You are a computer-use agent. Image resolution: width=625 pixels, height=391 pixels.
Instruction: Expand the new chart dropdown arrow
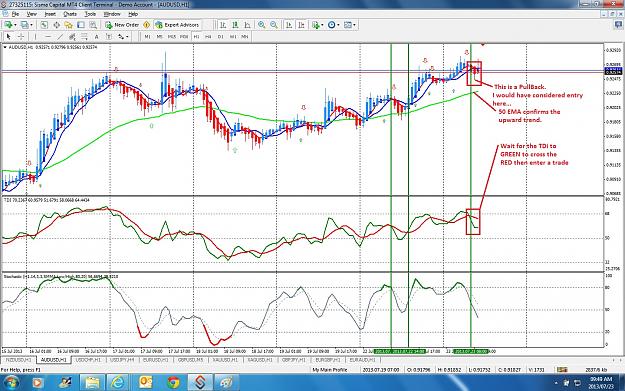point(15,25)
